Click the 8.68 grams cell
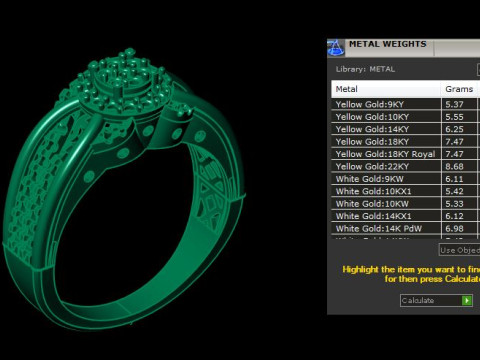This screenshot has height=360, width=480. point(459,166)
